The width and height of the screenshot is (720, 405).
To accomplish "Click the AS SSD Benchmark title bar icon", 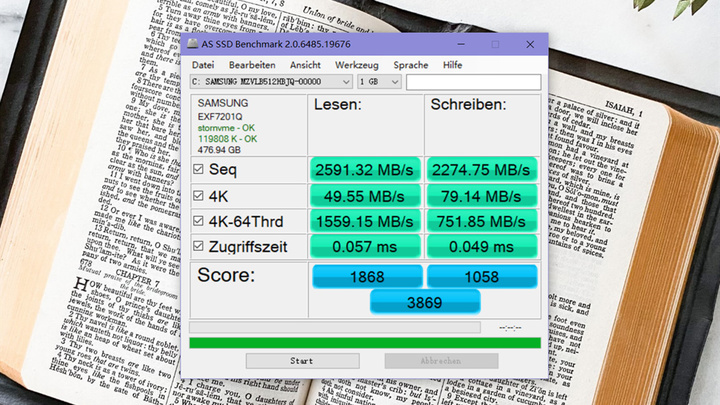I will tap(193, 44).
